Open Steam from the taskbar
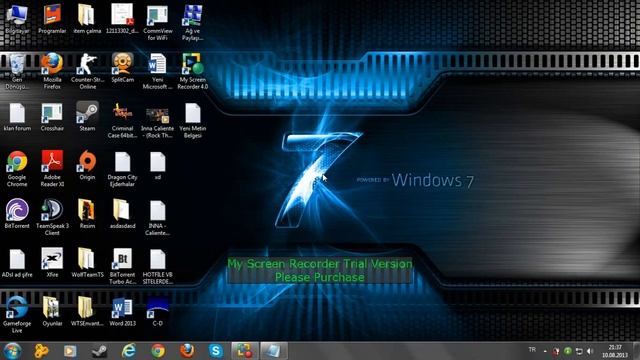Screen dimensions: 640x360 [99, 351]
